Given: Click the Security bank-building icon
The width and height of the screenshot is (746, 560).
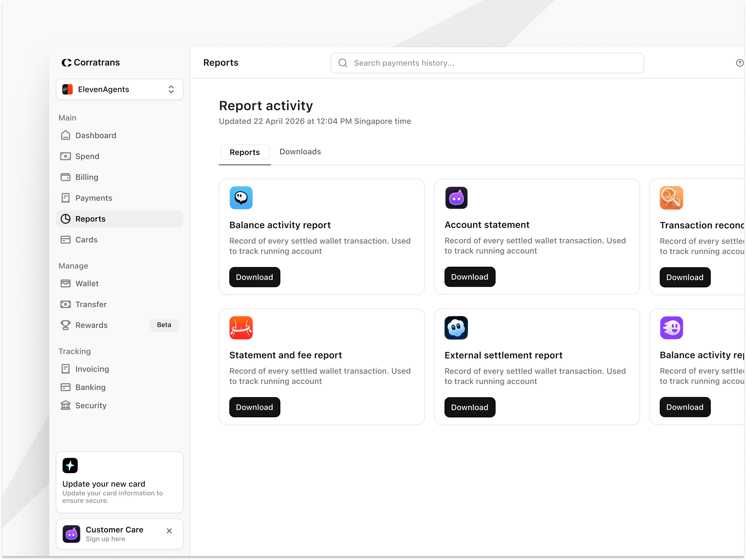Looking at the screenshot, I should pos(65,405).
